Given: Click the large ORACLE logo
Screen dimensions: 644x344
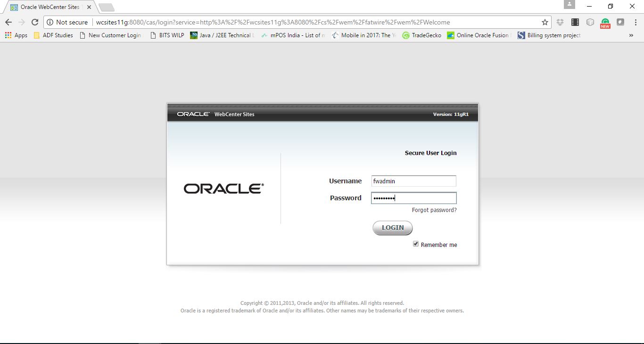Looking at the screenshot, I should tap(224, 188).
